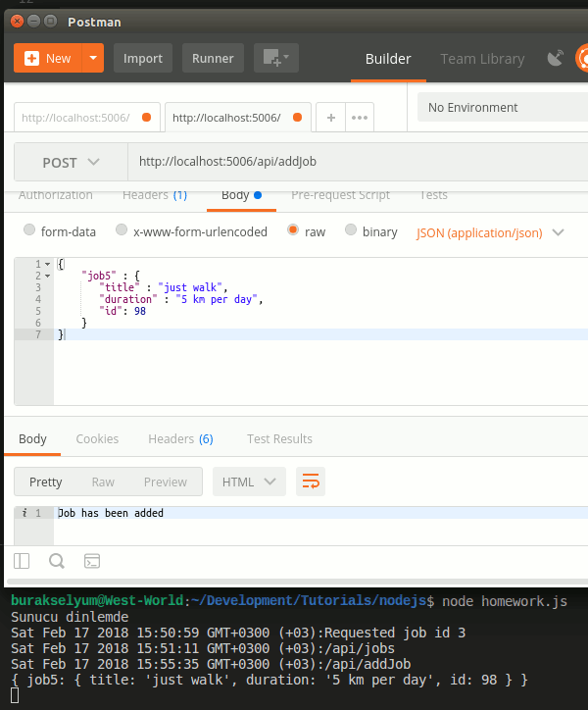
Task: Add a new request tab
Action: click(331, 118)
